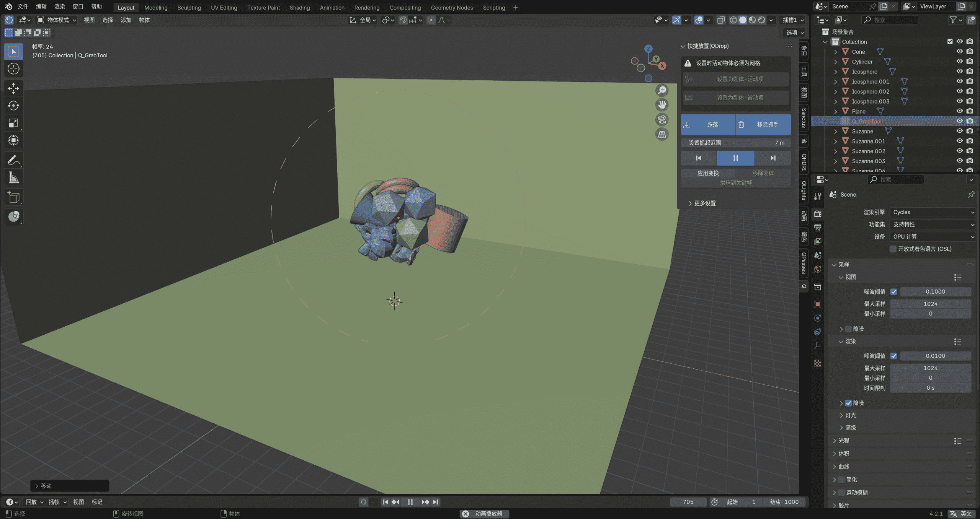Image resolution: width=980 pixels, height=519 pixels.
Task: Switch perspective/orthographic grid icon
Action: 662,134
